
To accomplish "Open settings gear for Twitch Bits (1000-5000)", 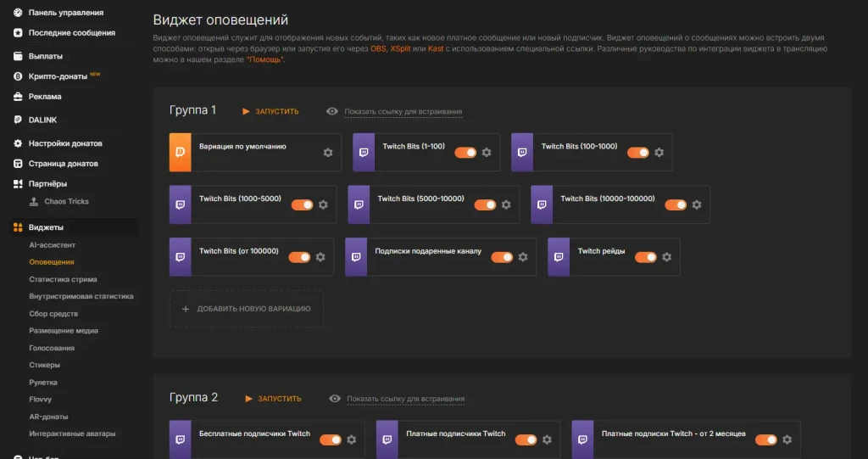I will 323,204.
